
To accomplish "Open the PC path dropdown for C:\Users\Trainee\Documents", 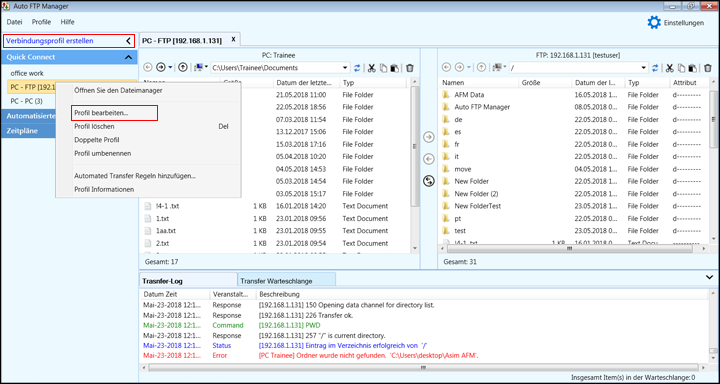I will point(345,68).
